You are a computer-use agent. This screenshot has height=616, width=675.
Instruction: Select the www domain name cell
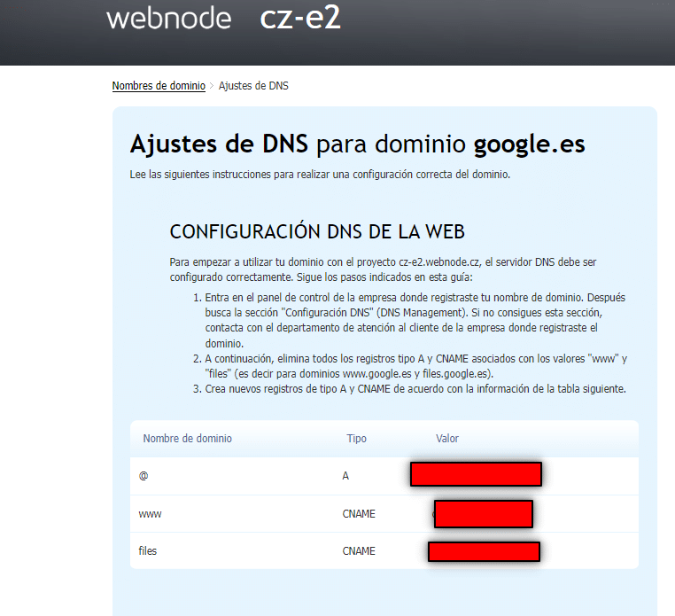(150, 513)
